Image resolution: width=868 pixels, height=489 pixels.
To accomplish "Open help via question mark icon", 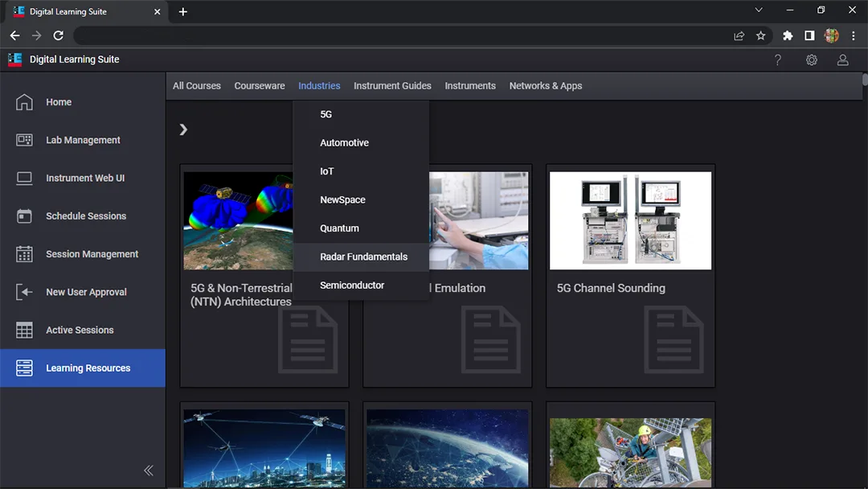I will (x=778, y=60).
